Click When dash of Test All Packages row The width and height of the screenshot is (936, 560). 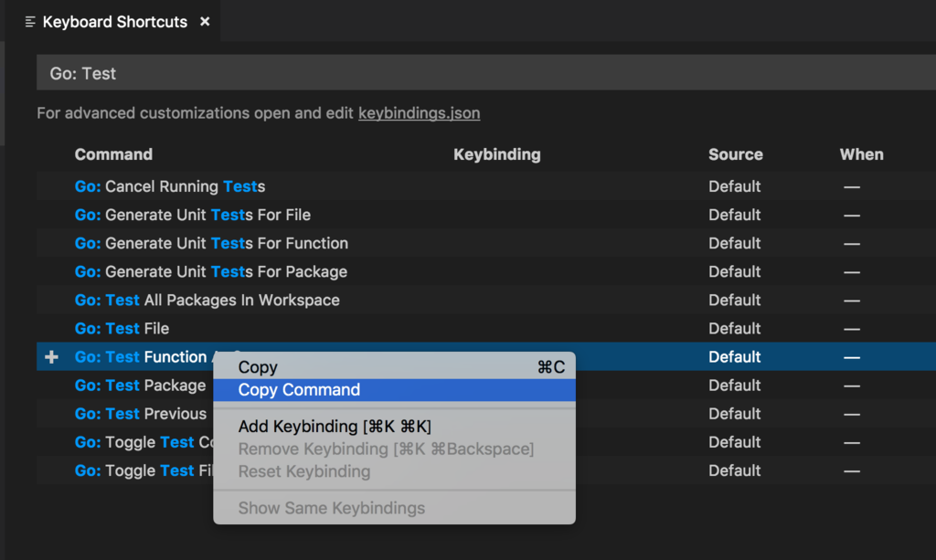(852, 301)
